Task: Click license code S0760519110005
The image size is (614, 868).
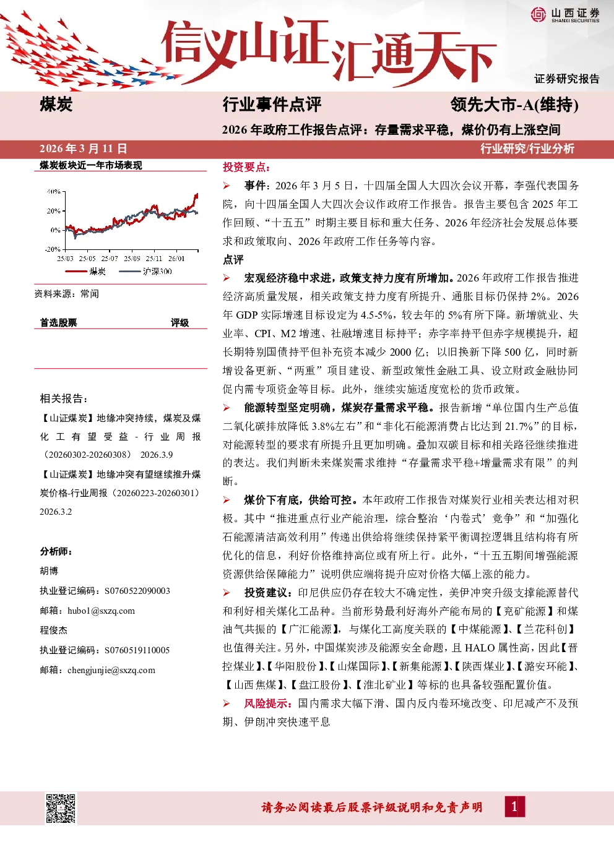Action: pyautogui.click(x=137, y=650)
